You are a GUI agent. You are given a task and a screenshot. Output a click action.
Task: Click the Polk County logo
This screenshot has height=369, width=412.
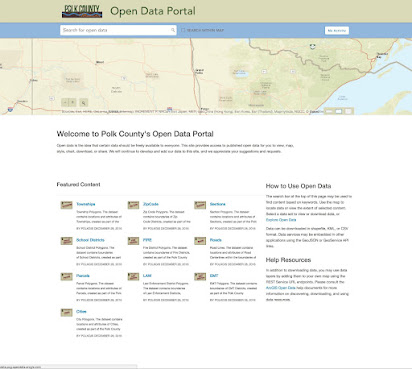(82, 11)
